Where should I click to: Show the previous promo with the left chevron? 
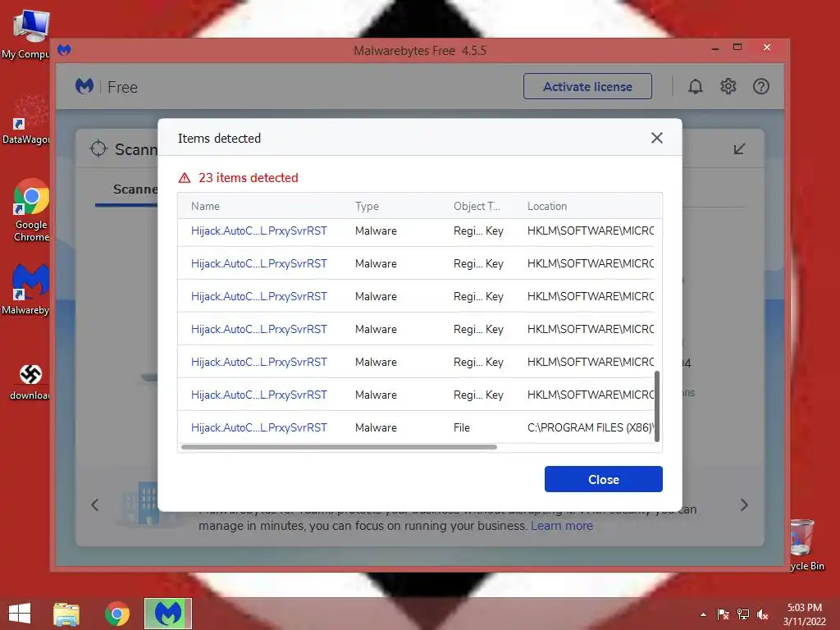click(x=95, y=504)
